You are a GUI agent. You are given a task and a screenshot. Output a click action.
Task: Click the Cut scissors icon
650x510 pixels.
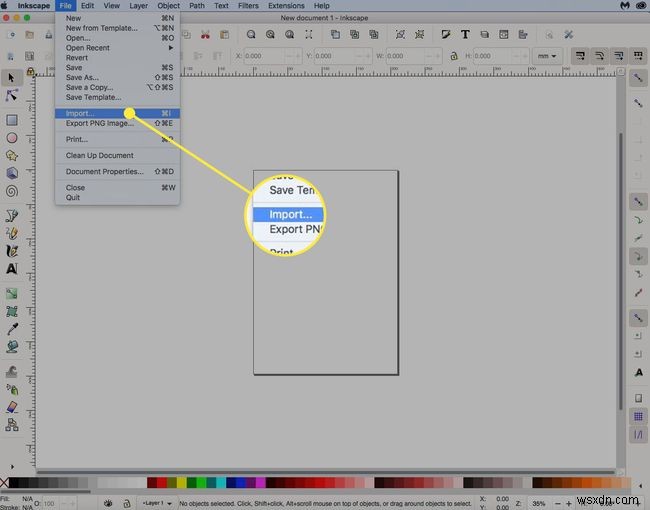[x=205, y=34]
